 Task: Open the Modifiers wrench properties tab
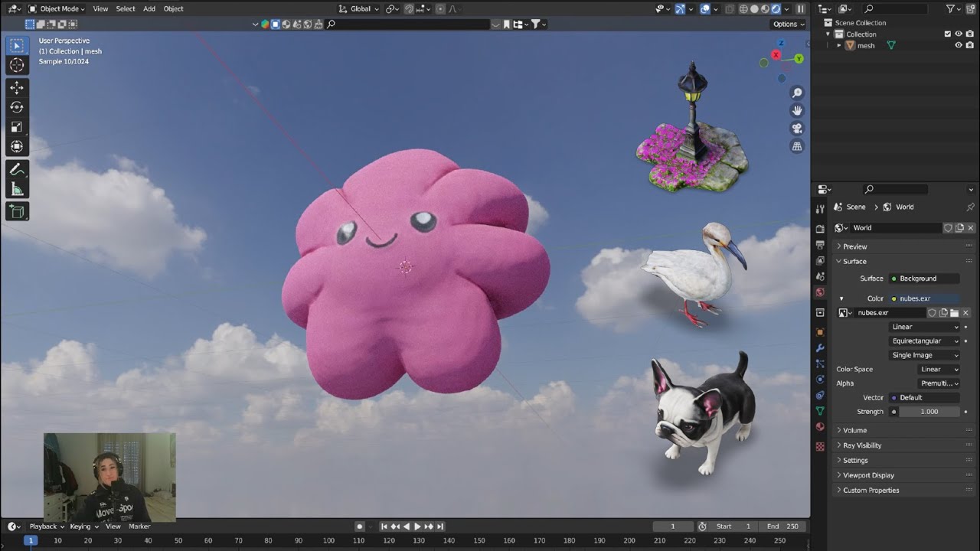coord(820,348)
